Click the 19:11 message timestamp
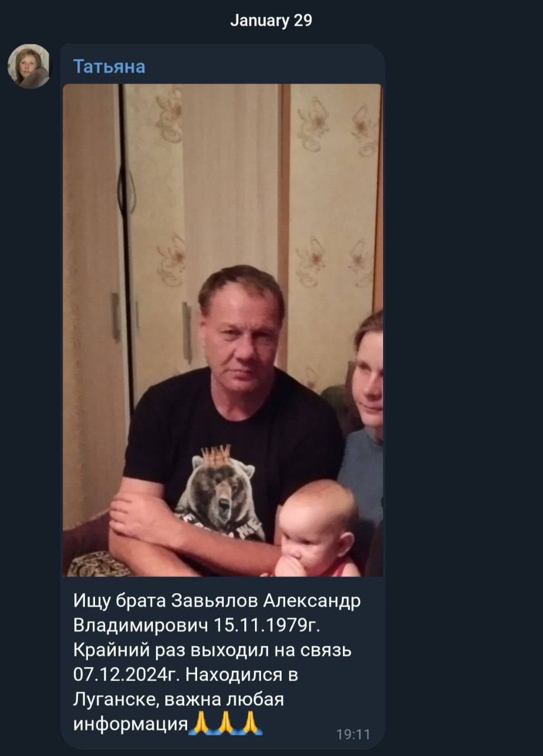Screen dimensions: 543x756 pyautogui.click(x=353, y=735)
